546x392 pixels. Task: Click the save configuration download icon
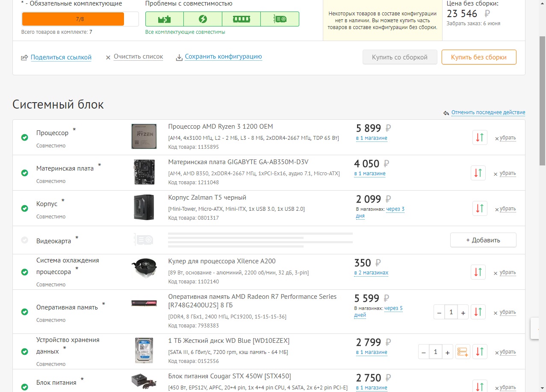[x=179, y=57]
